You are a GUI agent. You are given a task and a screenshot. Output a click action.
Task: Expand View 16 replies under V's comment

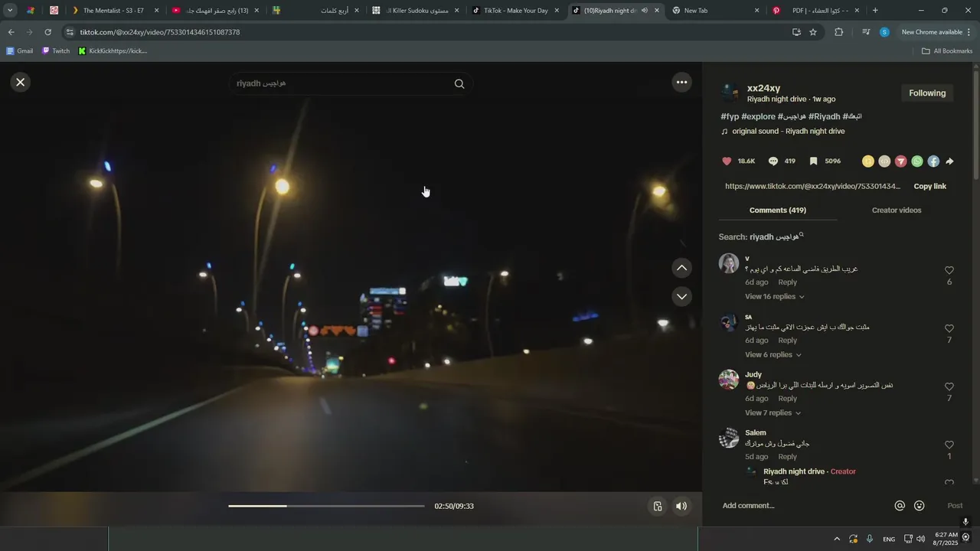774,297
